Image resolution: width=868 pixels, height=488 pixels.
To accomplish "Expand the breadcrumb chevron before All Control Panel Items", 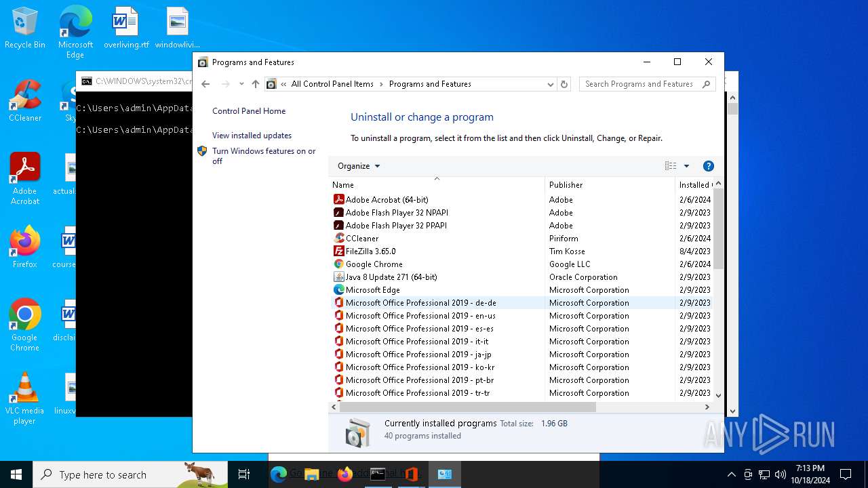I will [x=283, y=84].
